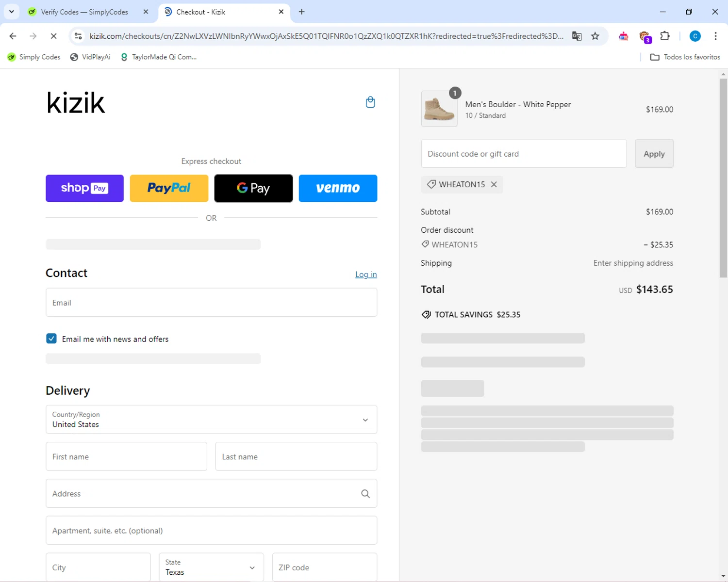Open Simply Codes bookmark
The image size is (728, 582).
coord(34,57)
